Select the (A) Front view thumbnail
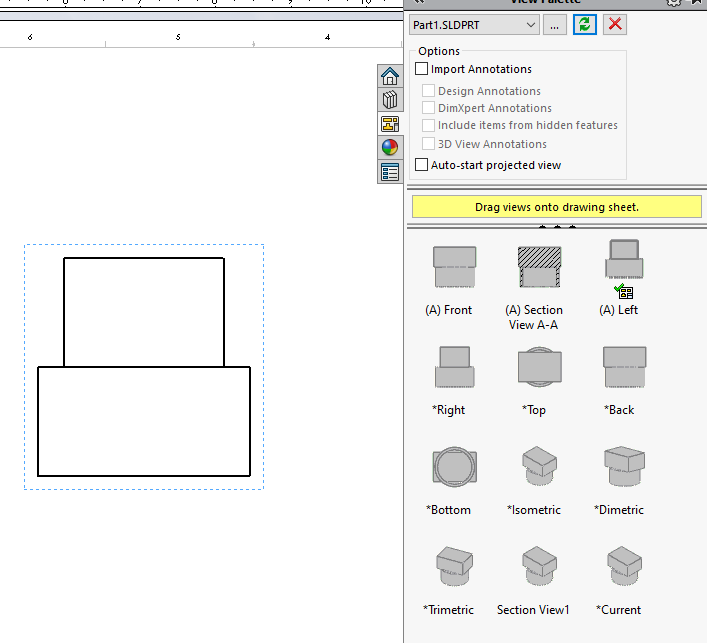Image resolution: width=707 pixels, height=643 pixels. point(448,269)
